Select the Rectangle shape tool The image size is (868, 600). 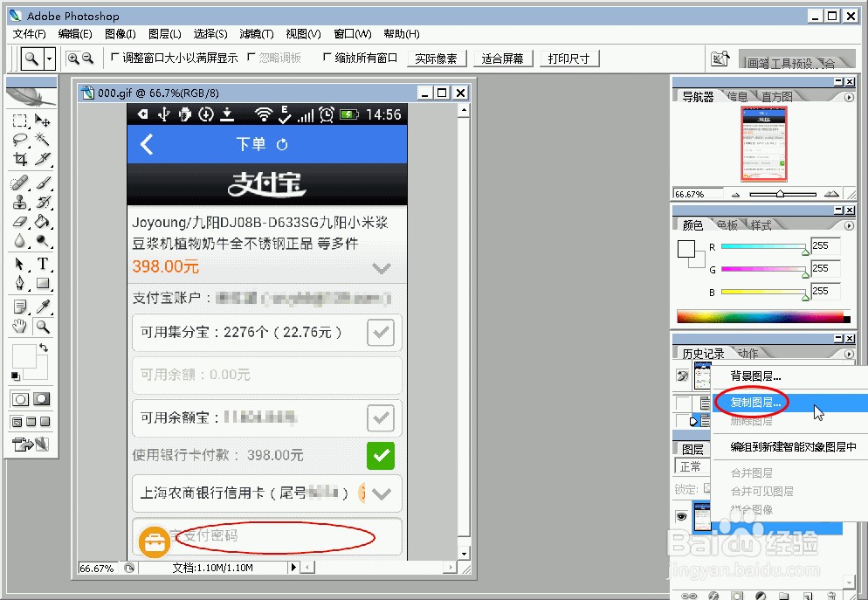(x=43, y=283)
